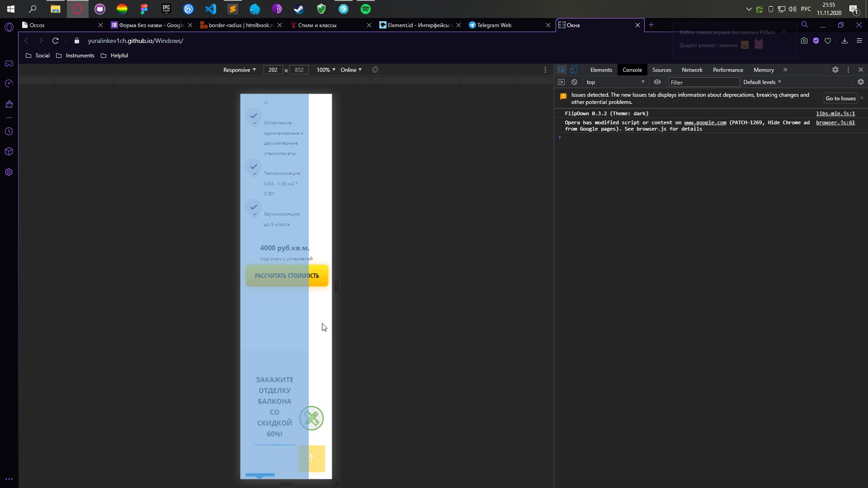Open Spotify from Windows taskbar
This screenshot has height=488, width=868.
[366, 9]
